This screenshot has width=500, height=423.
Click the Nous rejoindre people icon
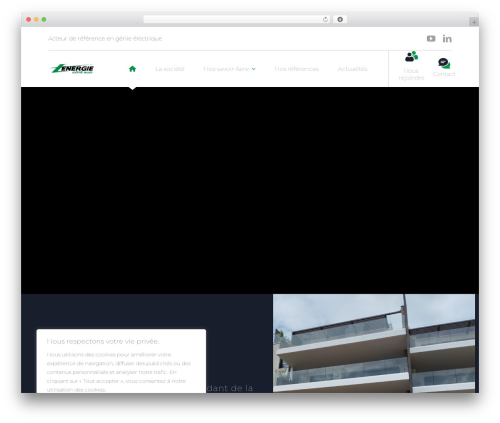[x=411, y=56]
